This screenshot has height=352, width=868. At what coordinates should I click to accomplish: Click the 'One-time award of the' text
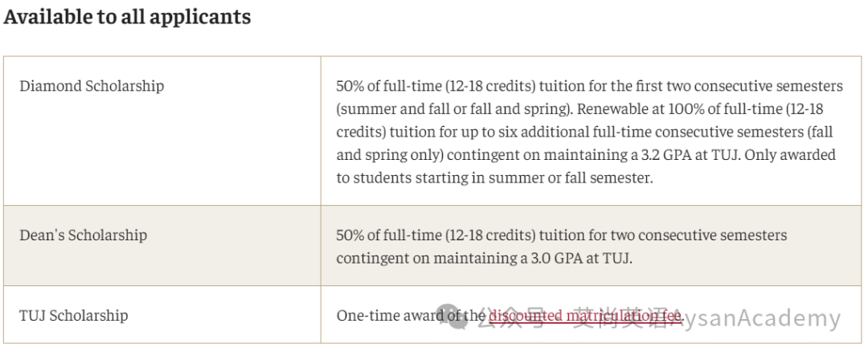(411, 316)
